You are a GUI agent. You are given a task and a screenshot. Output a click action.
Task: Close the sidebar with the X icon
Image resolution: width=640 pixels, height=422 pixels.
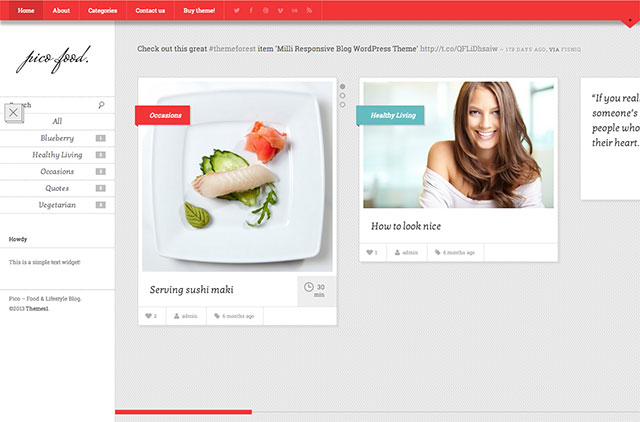coord(13,112)
